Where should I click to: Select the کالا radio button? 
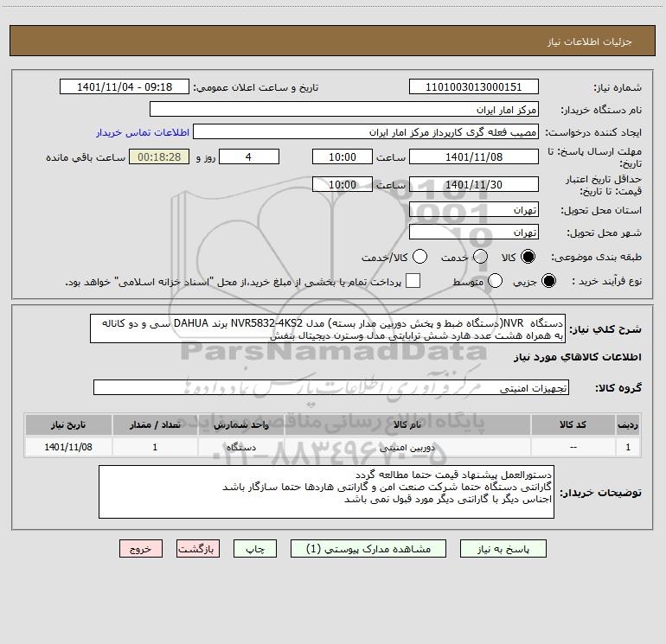pos(528,257)
